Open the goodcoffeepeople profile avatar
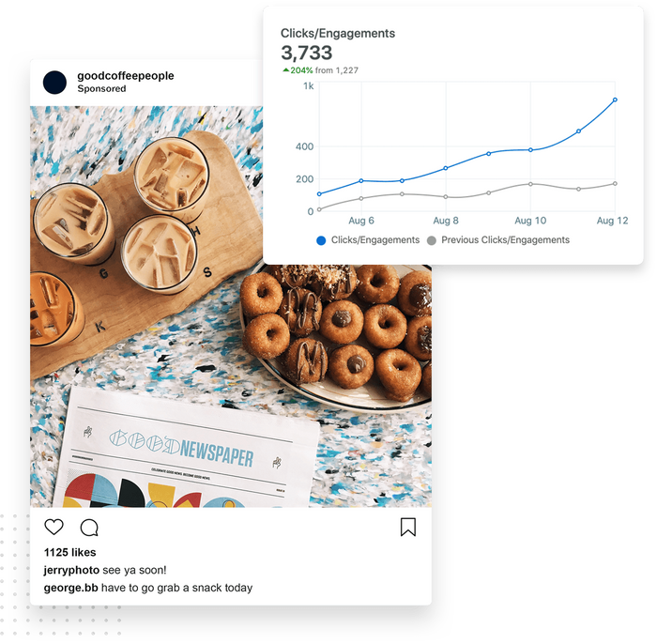This screenshot has height=644, width=657. coord(54,82)
